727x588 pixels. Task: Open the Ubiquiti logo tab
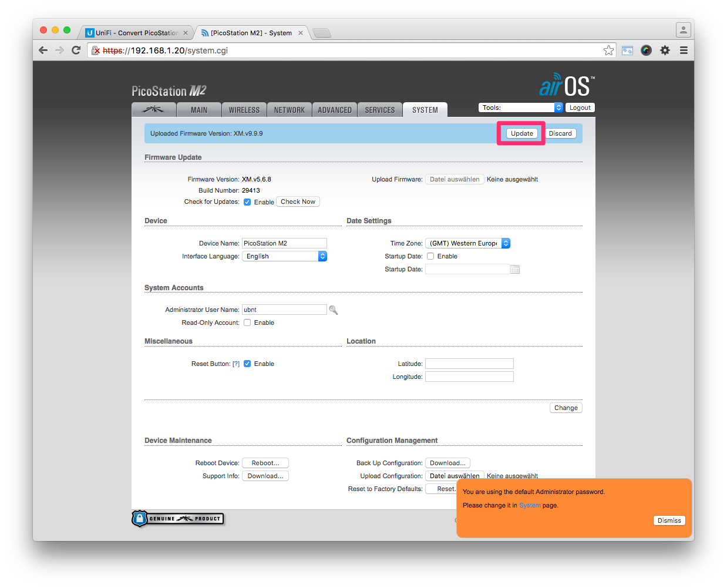point(154,109)
